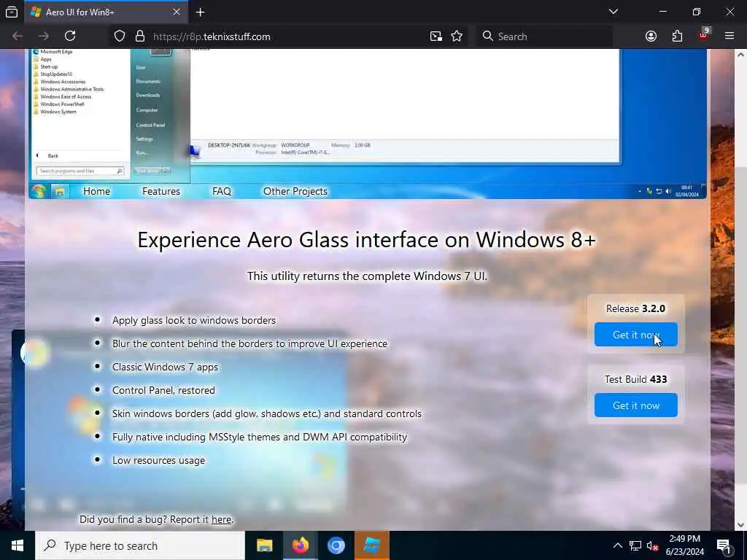
Task: Click the scrollbar up arrow
Action: coord(740,55)
